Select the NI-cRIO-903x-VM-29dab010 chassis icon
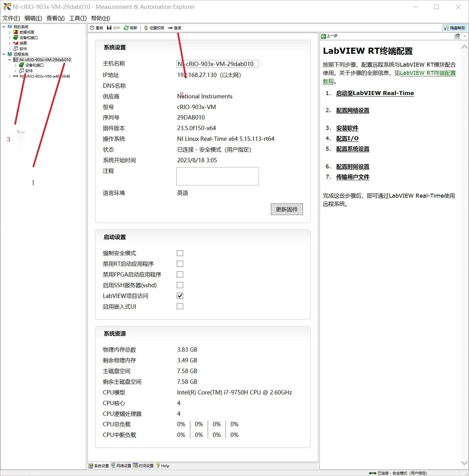 [16, 60]
